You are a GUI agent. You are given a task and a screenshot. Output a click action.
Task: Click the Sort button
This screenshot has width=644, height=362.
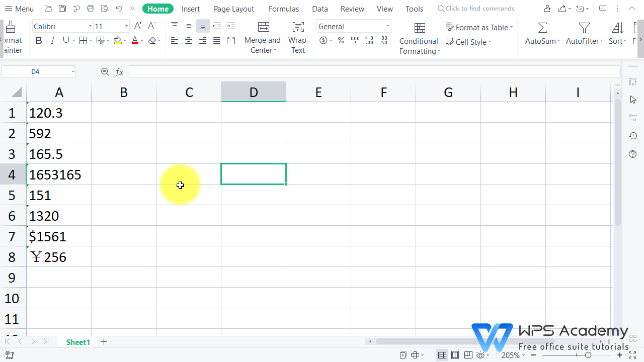point(617,33)
